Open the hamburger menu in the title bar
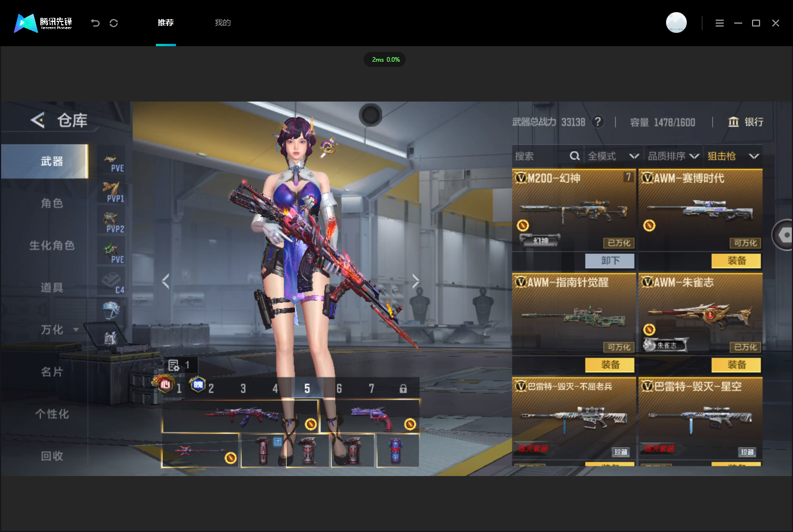This screenshot has height=532, width=793. click(720, 23)
